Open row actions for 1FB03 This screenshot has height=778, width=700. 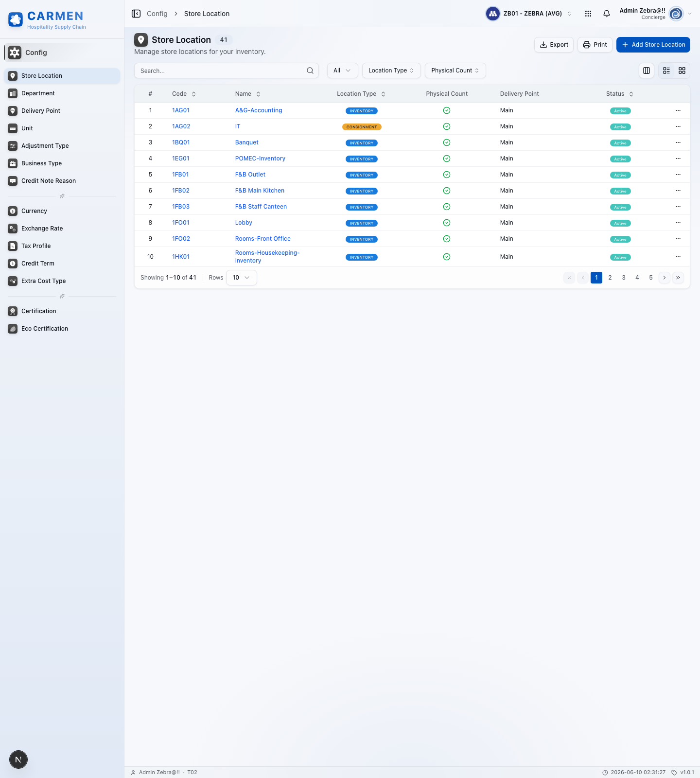click(x=678, y=207)
